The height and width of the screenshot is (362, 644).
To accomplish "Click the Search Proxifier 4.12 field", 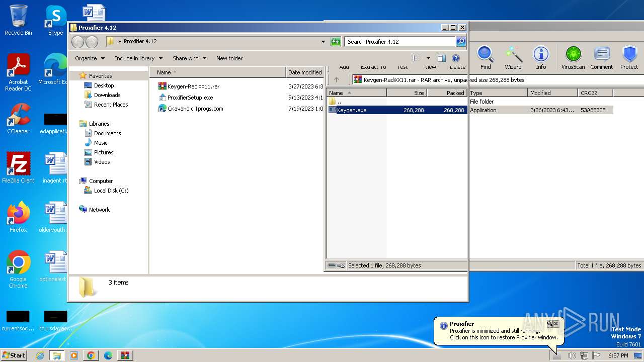I will pos(400,42).
